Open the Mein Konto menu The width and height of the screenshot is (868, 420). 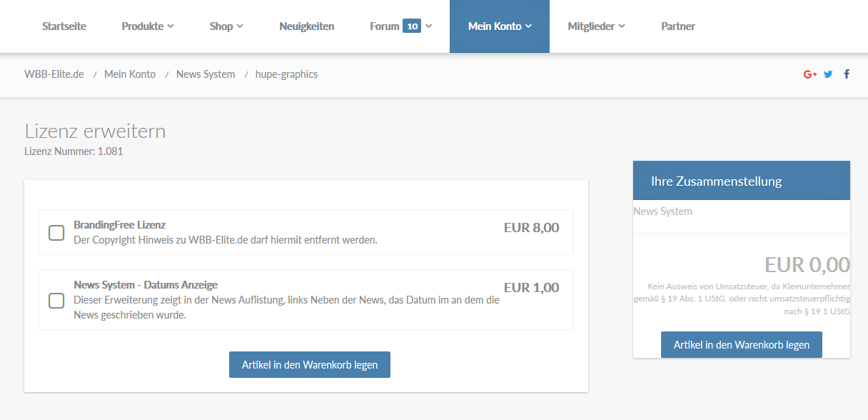tap(500, 26)
